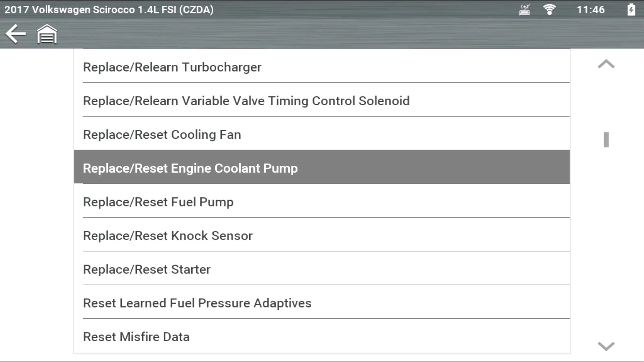Tap the scan module connection status icon

point(524,10)
